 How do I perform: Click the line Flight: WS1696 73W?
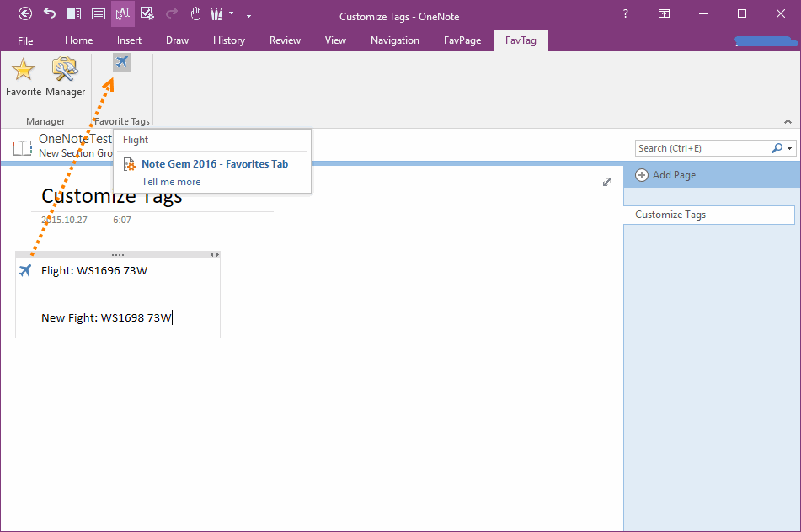pyautogui.click(x=94, y=270)
